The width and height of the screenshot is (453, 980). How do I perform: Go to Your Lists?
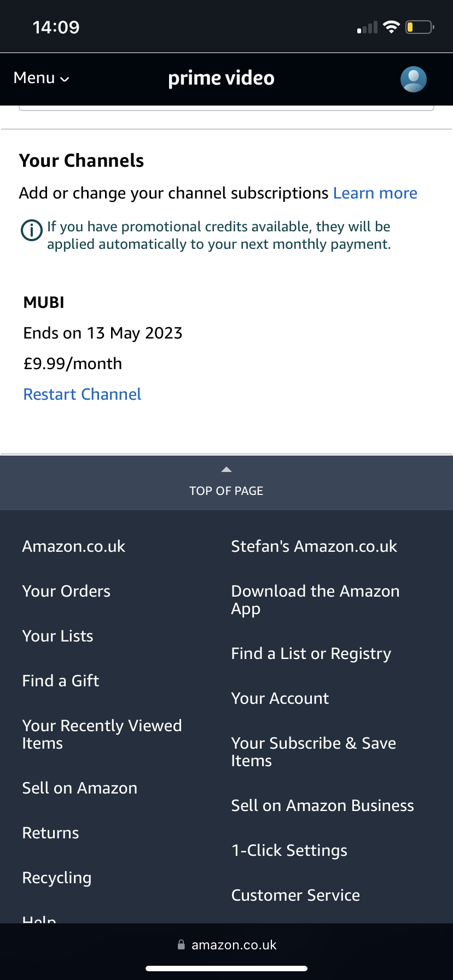(x=57, y=636)
